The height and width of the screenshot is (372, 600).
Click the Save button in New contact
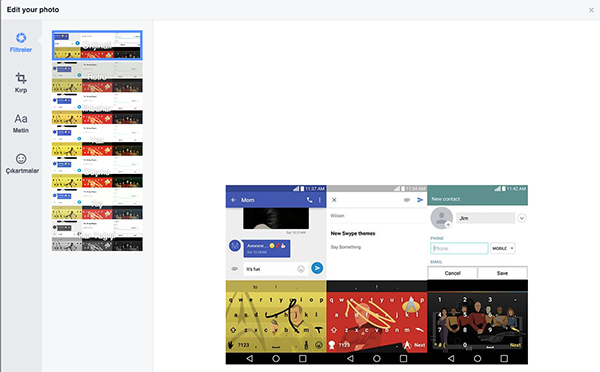click(502, 273)
